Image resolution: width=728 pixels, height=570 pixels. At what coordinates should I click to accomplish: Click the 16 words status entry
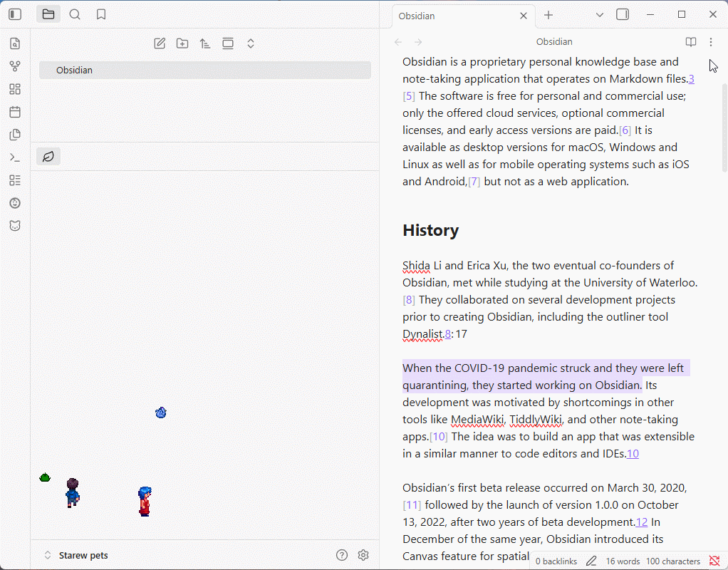pyautogui.click(x=623, y=561)
